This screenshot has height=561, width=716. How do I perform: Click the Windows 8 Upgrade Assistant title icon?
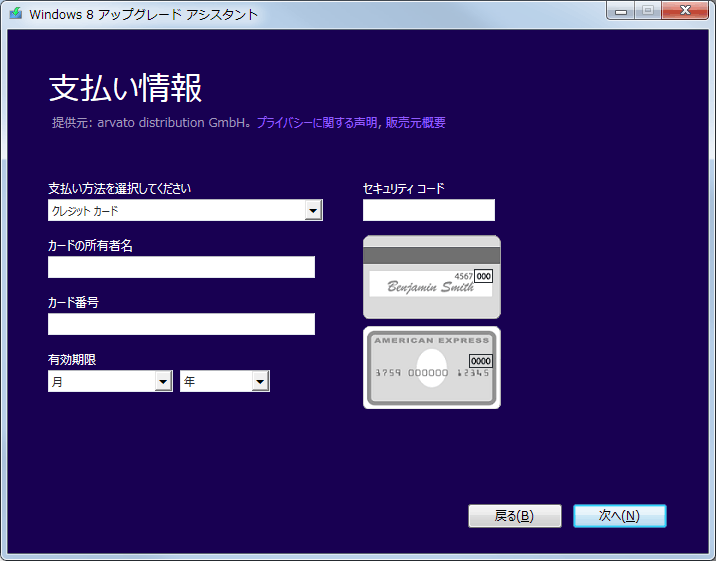pos(16,13)
